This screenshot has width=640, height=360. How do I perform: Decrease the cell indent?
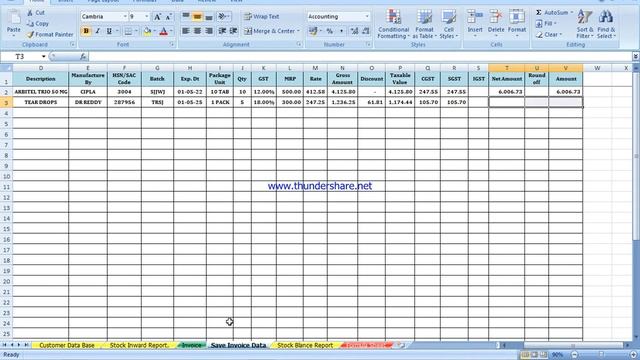(222, 31)
